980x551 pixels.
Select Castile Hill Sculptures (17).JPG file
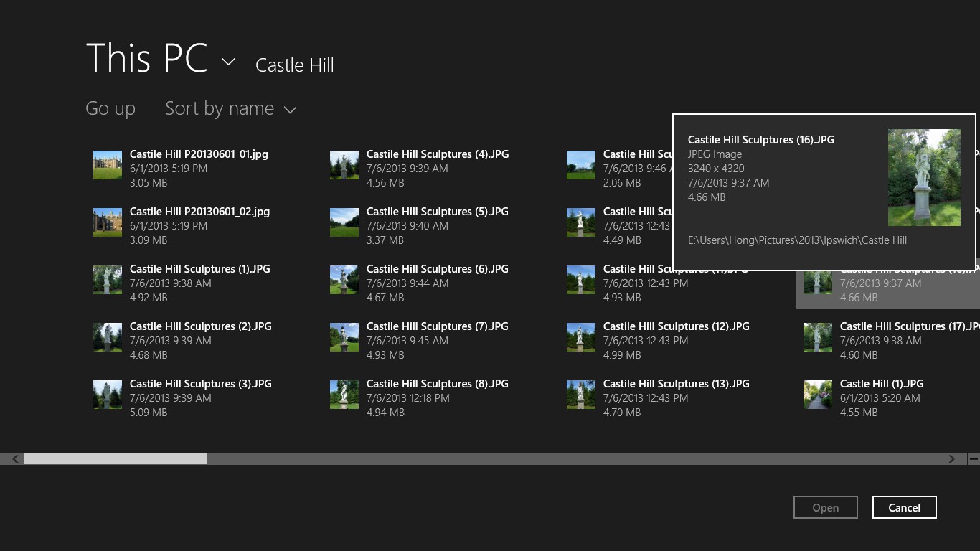pyautogui.click(x=908, y=326)
